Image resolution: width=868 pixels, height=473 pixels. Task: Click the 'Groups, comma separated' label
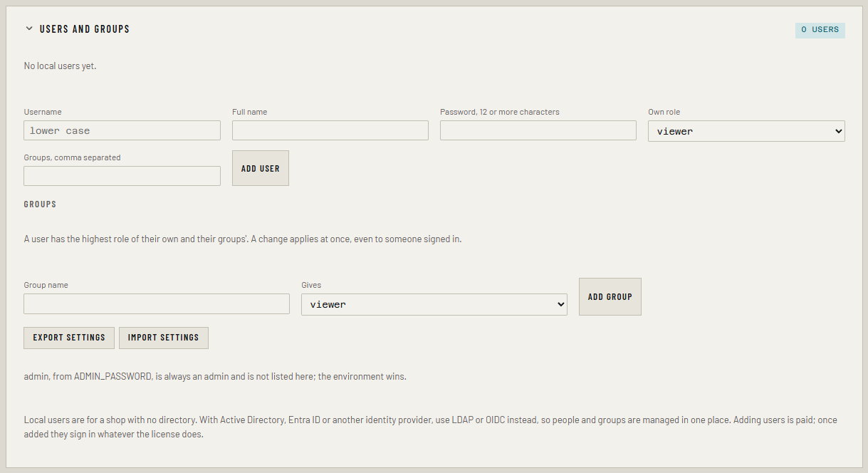pyautogui.click(x=73, y=157)
